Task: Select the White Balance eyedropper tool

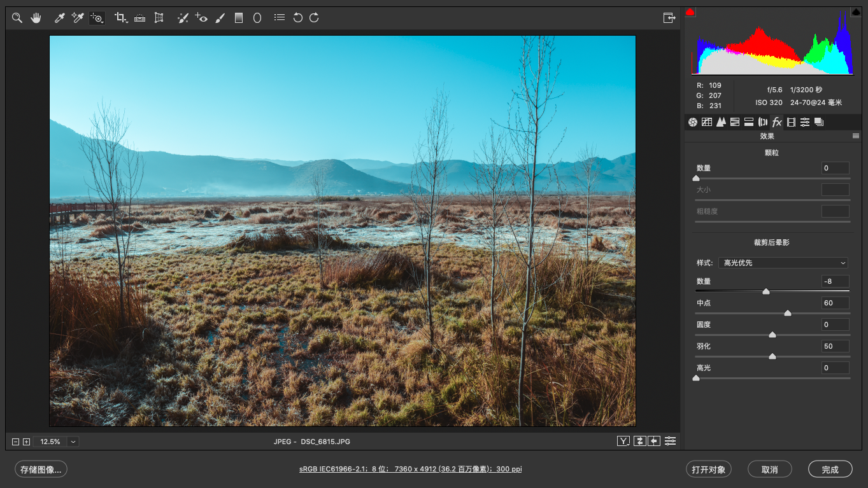Action: (x=60, y=18)
